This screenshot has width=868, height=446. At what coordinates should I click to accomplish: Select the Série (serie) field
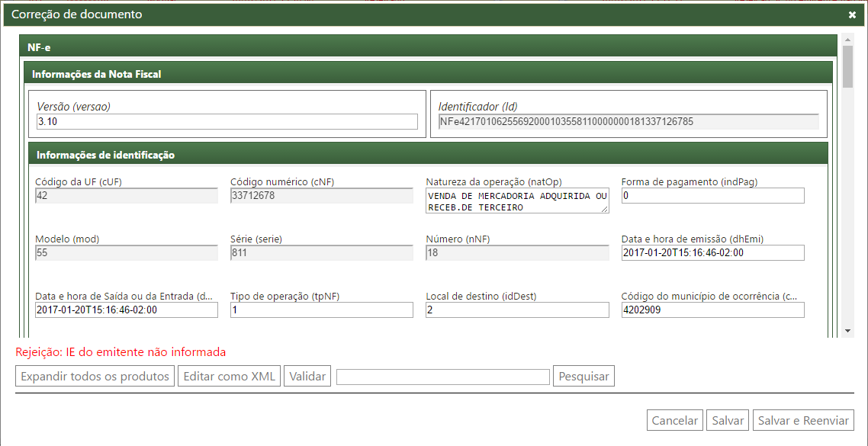click(x=322, y=253)
